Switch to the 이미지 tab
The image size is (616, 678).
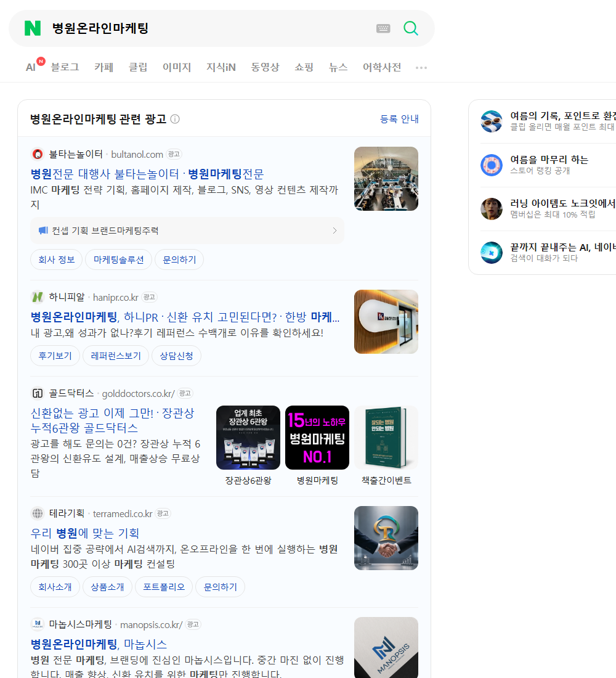(177, 67)
